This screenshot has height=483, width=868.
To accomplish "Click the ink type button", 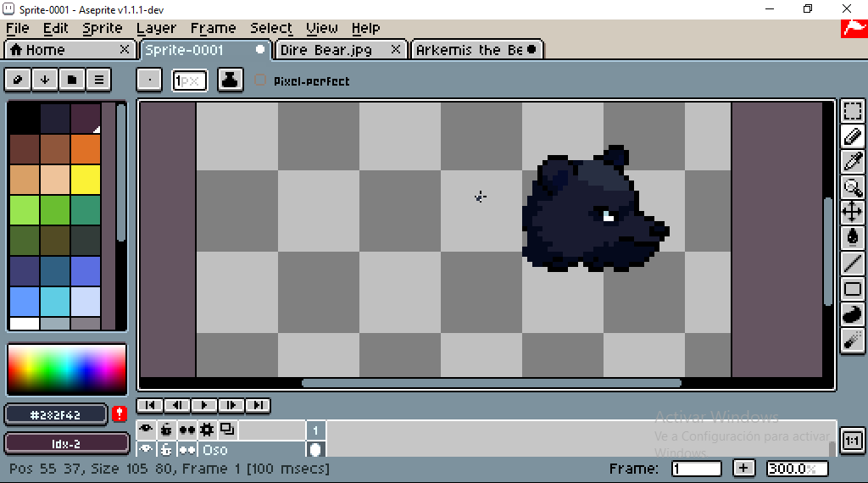I will (229, 80).
